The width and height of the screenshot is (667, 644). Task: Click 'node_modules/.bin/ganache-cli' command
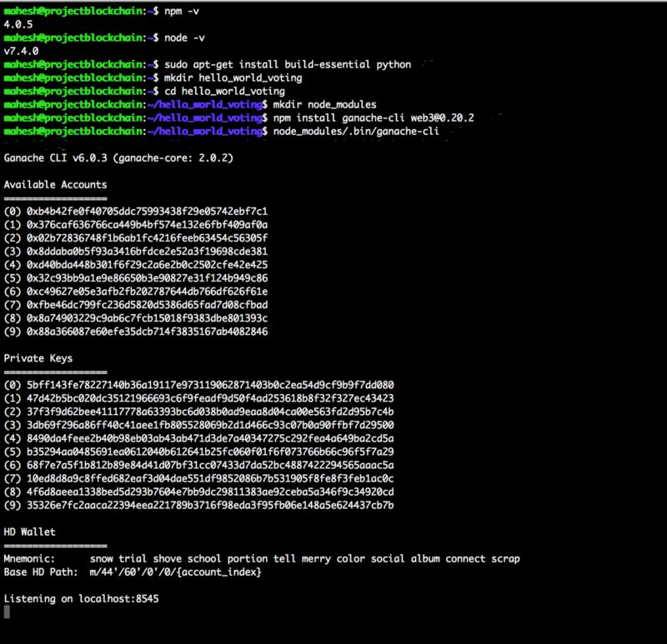356,132
